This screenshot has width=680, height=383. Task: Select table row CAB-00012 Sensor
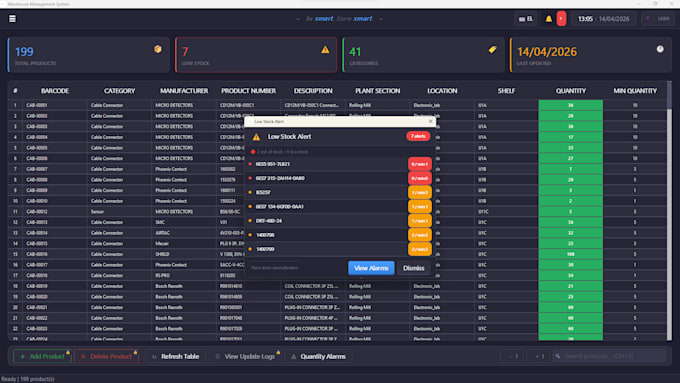click(x=338, y=212)
